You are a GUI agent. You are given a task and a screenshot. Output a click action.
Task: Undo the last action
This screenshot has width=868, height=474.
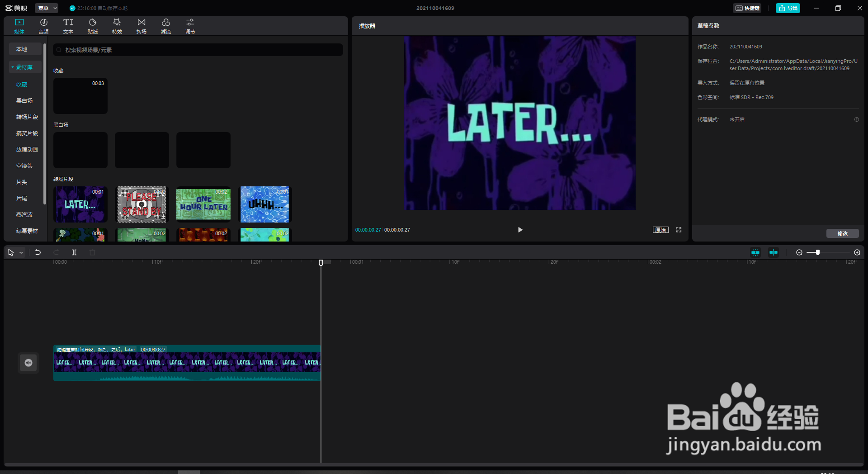38,252
